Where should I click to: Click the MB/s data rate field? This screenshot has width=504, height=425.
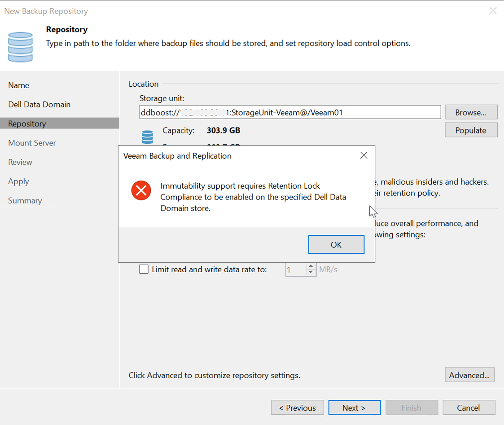[296, 270]
